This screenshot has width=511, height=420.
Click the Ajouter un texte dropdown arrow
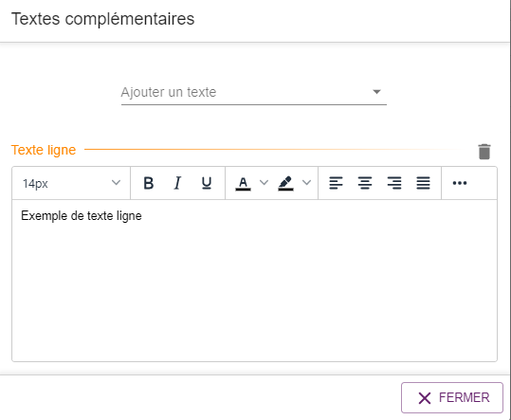(x=376, y=92)
